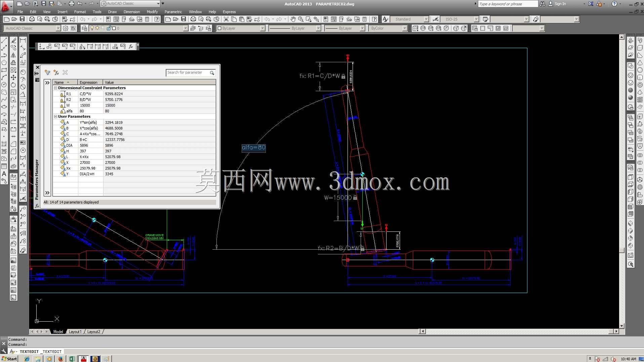Image resolution: width=644 pixels, height=362 pixels.
Task: Select the Mirror modify tool
Action: 13,55
